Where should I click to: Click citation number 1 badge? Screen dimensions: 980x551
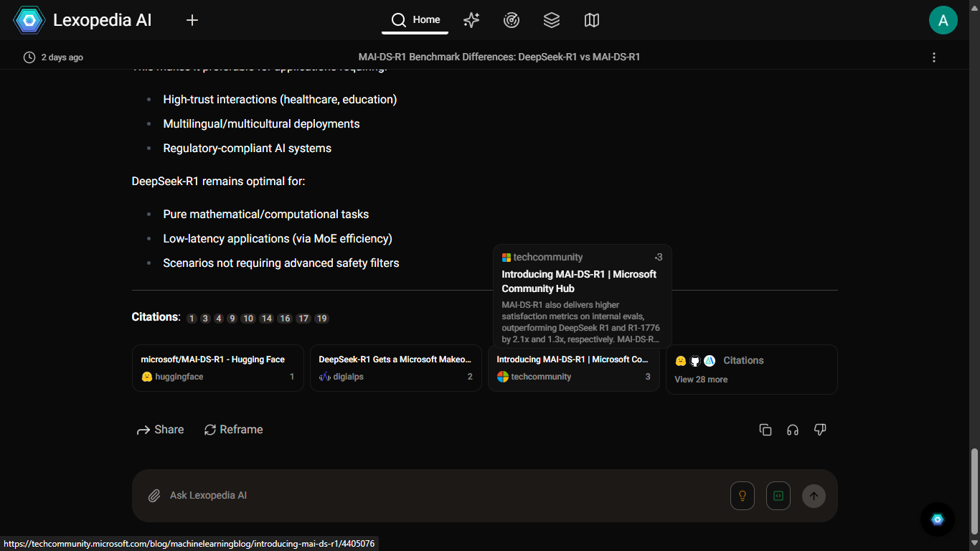192,319
